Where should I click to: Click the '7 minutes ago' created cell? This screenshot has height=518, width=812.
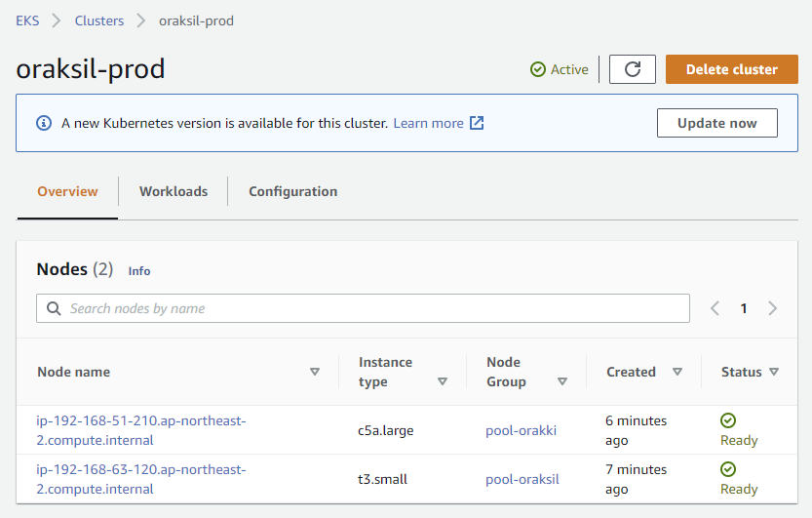pyautogui.click(x=637, y=479)
